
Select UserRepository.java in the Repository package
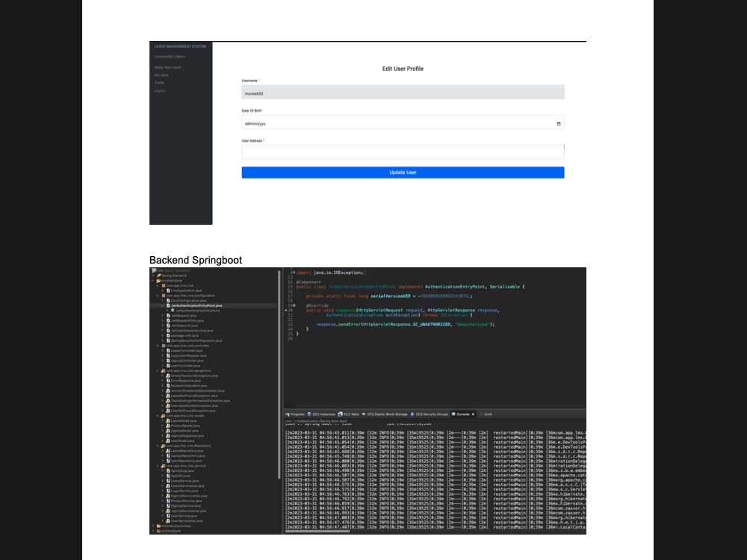[187, 459]
